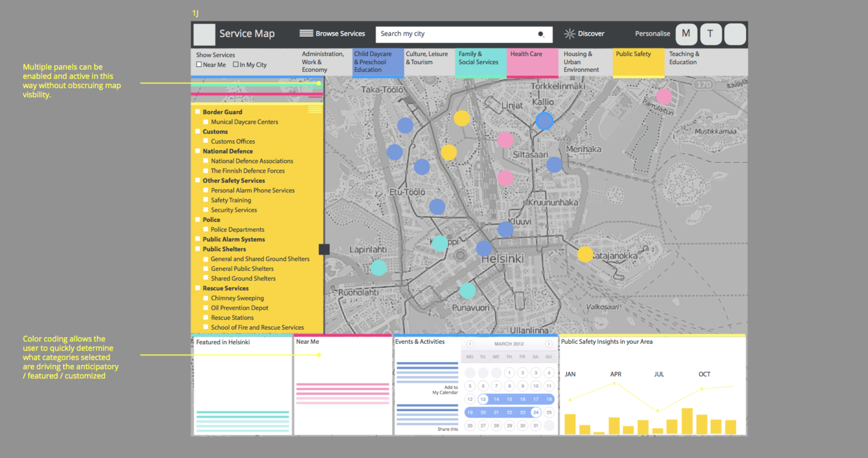Open the Housing & Urban Environment tab
This screenshot has height=458, width=868.
coord(585,62)
